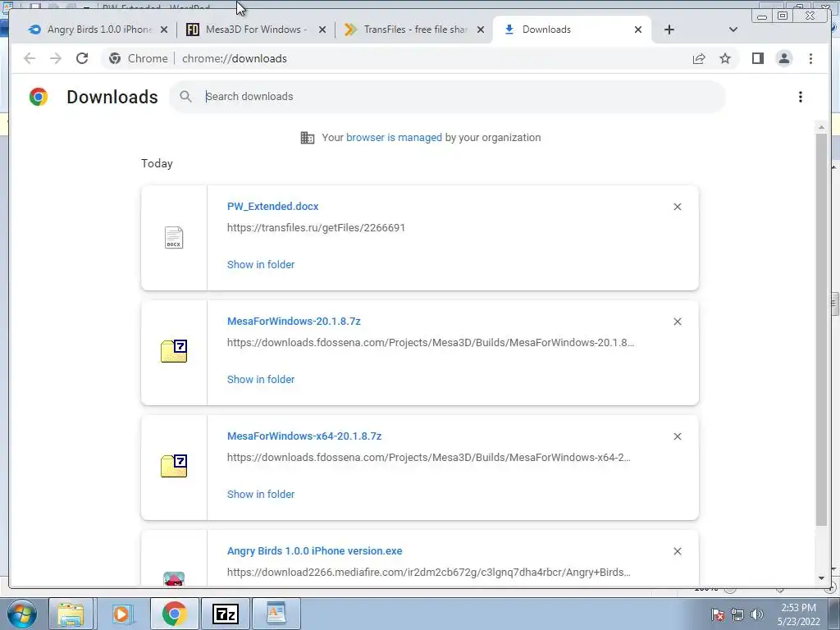This screenshot has height=630, width=840.
Task: Click 7z archive icon of MesaForWindows-x64
Action: tap(174, 466)
